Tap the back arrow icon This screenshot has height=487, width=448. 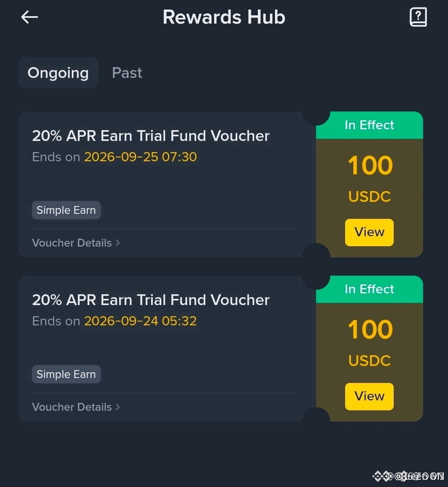click(x=29, y=17)
